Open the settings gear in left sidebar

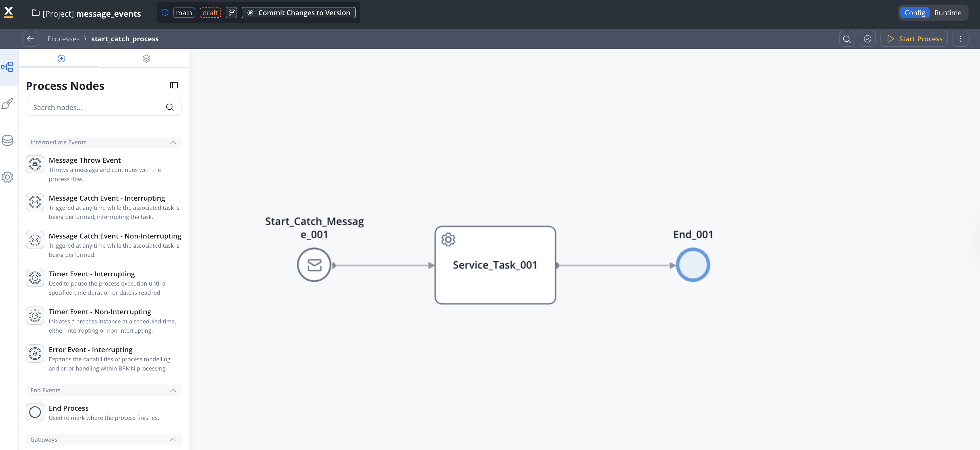tap(8, 177)
